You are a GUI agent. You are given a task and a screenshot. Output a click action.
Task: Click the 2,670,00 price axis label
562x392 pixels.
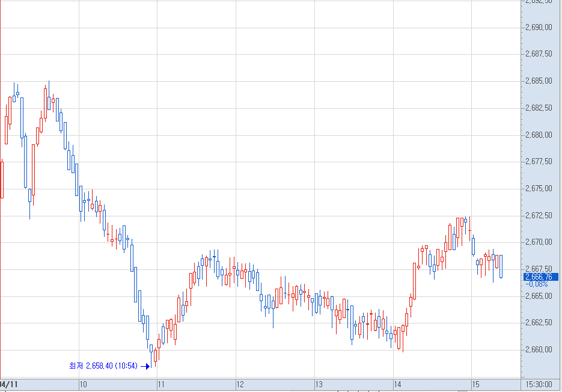[539, 242]
